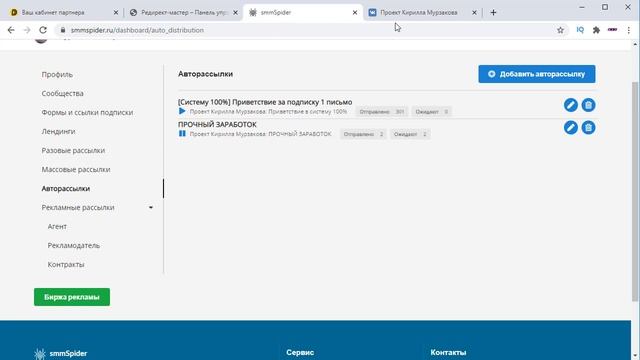Open the Агент subsection

(x=57, y=227)
